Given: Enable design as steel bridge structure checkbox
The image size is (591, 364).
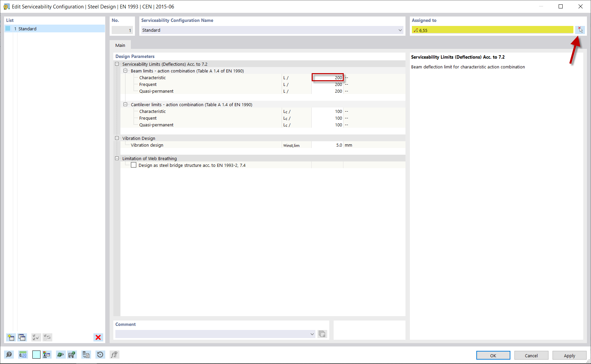Looking at the screenshot, I should tap(134, 165).
